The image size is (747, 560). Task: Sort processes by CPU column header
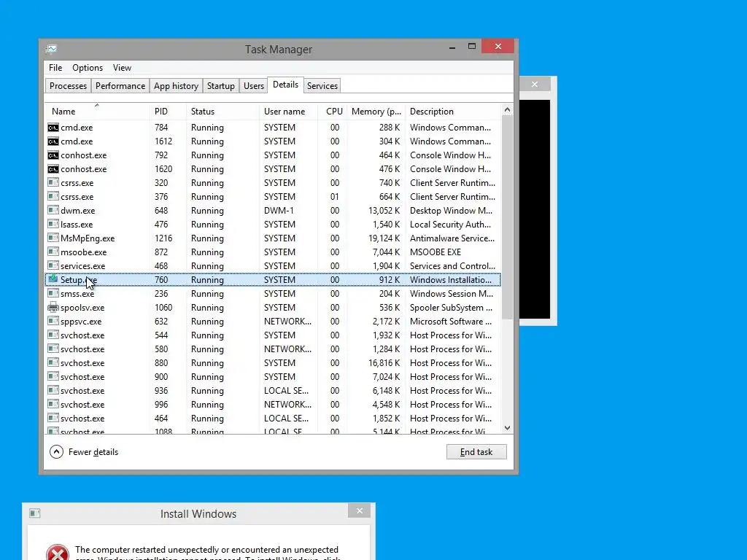pos(334,112)
